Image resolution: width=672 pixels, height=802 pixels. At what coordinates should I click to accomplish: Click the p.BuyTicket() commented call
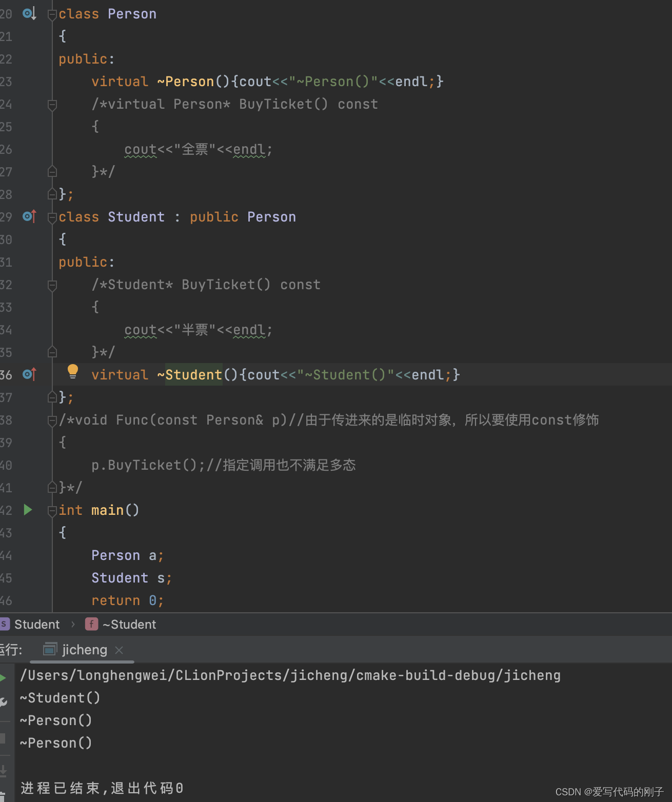(x=144, y=465)
